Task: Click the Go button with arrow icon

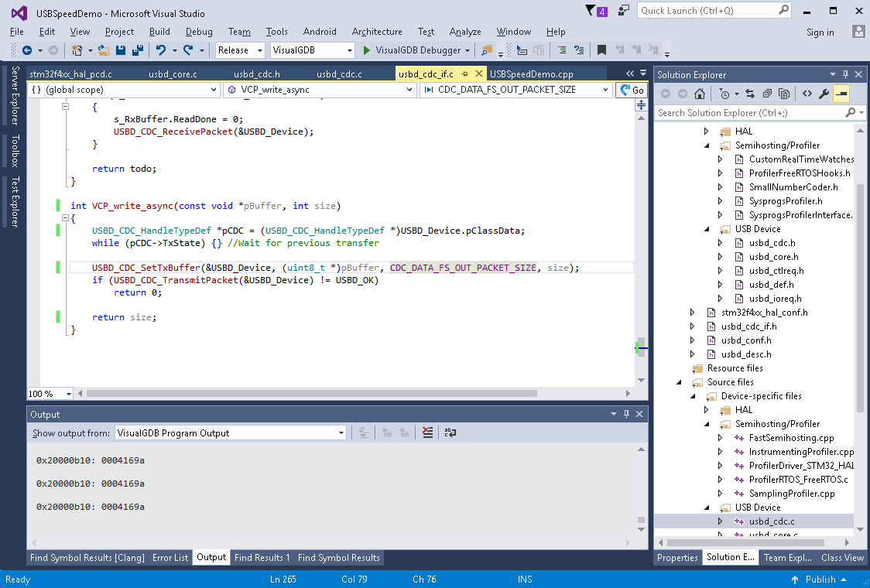Action: click(x=632, y=90)
